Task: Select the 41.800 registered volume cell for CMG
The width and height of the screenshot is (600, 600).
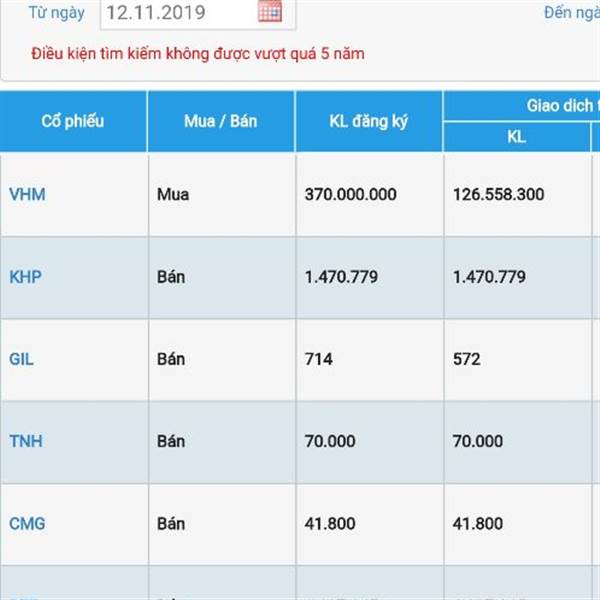Action: coord(370,523)
